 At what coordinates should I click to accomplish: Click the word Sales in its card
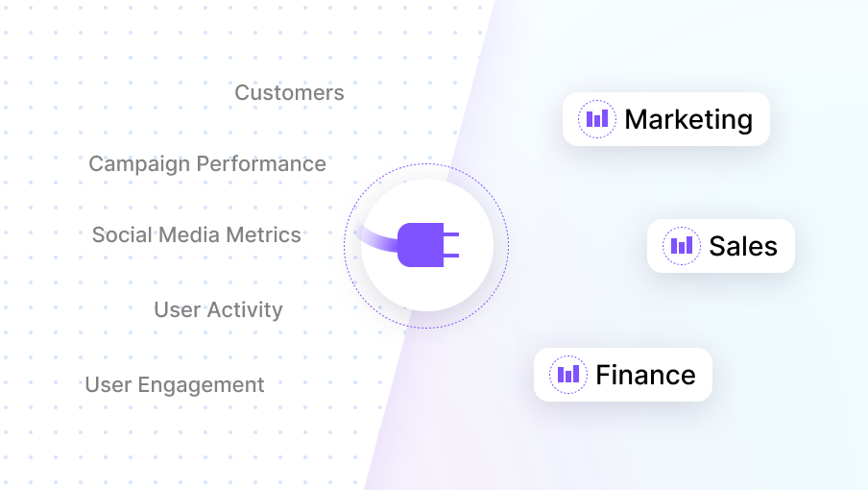[743, 246]
